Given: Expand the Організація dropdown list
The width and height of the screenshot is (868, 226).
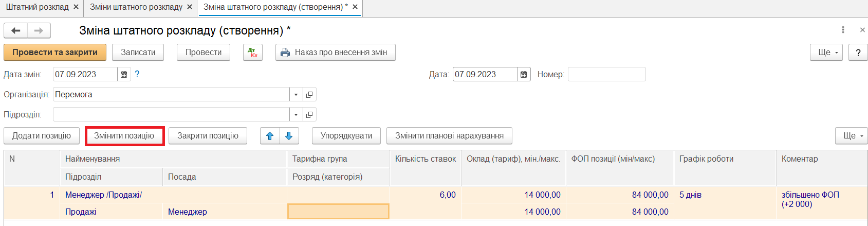Looking at the screenshot, I should pos(296,95).
